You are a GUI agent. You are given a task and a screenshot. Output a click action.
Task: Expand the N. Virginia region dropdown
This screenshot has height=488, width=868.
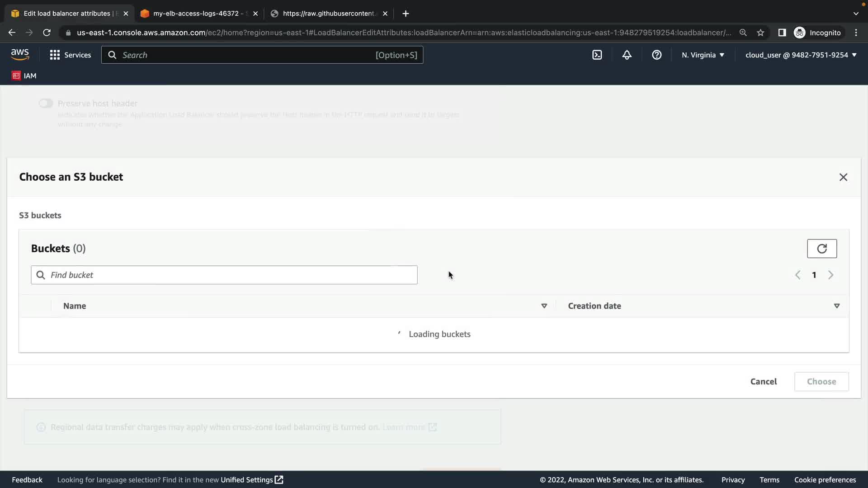click(703, 55)
